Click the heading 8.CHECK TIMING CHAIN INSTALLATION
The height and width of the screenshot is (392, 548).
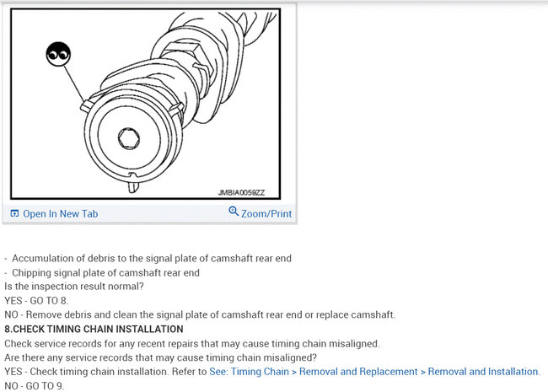[94, 329]
